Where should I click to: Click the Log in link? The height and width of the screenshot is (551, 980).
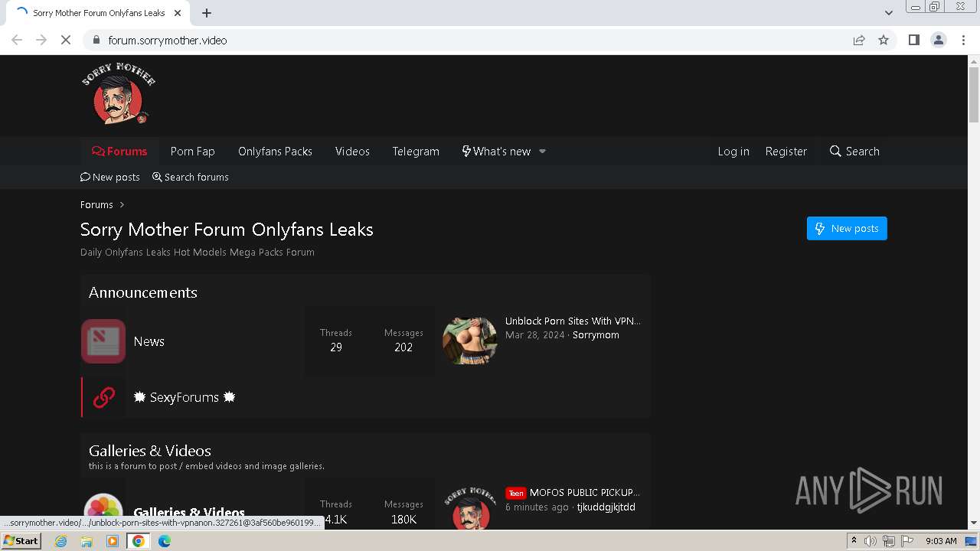pyautogui.click(x=733, y=152)
